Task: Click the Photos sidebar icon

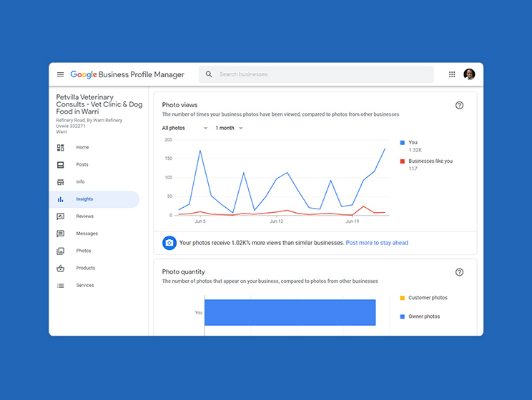Action: pyautogui.click(x=60, y=251)
